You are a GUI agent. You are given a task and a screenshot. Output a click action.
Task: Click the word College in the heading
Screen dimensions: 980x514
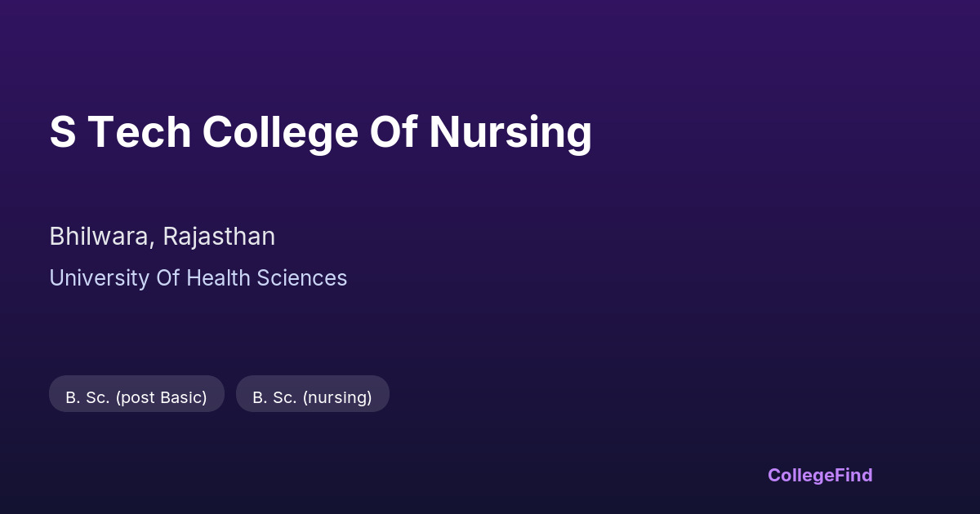(280, 131)
